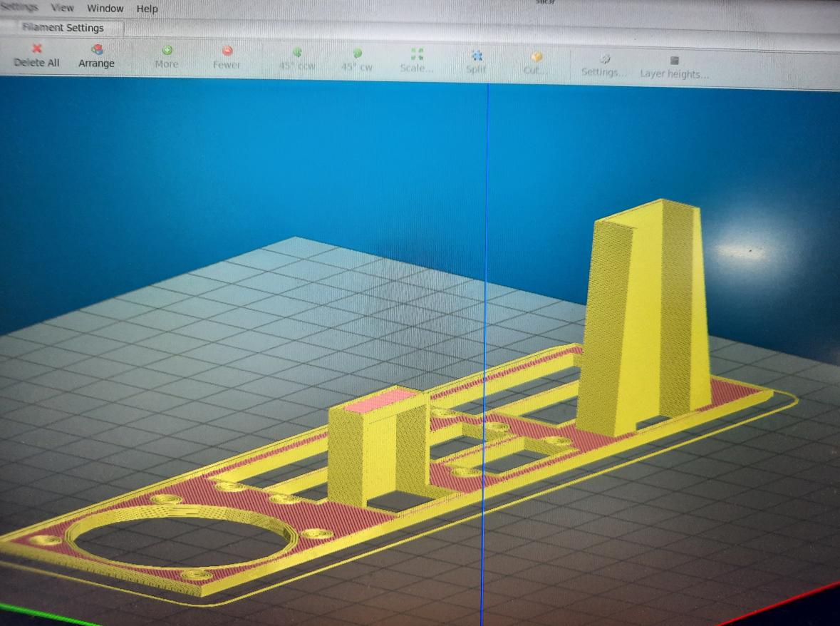Image resolution: width=840 pixels, height=626 pixels.
Task: Rotate 45° cw toolbar icon
Action: pos(358,53)
